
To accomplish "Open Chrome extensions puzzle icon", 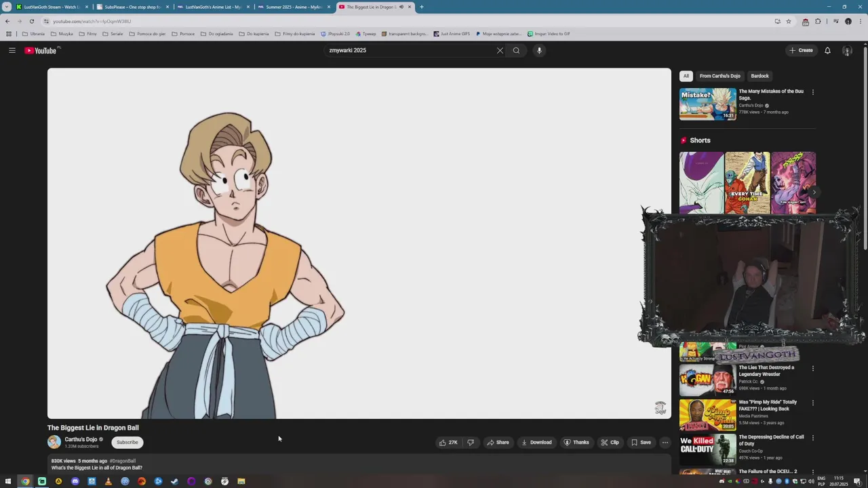I will click(x=818, y=21).
